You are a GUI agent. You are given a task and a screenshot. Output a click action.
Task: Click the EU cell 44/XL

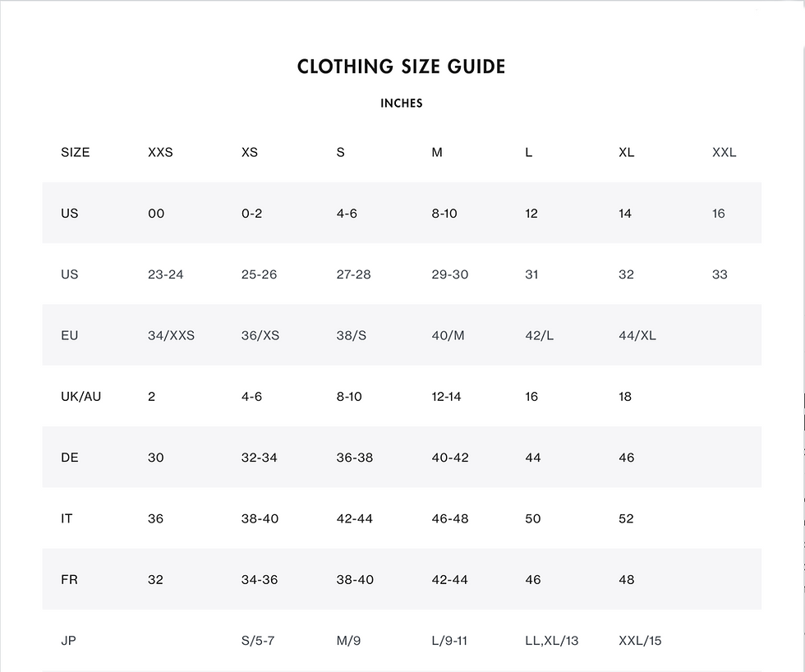click(637, 336)
